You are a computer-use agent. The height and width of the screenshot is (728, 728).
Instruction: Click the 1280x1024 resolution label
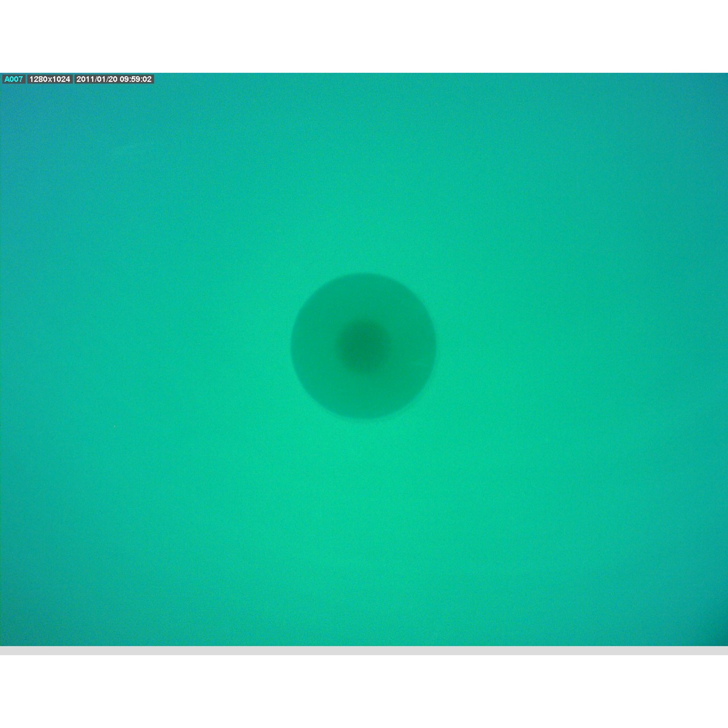point(50,79)
